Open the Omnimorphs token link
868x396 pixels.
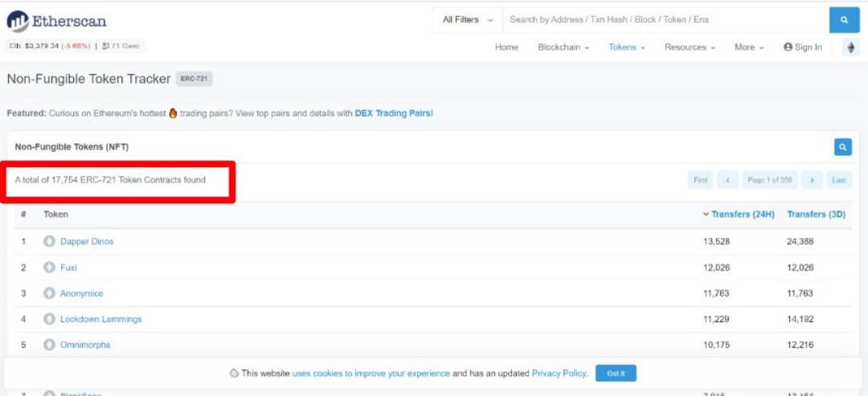[x=85, y=345]
